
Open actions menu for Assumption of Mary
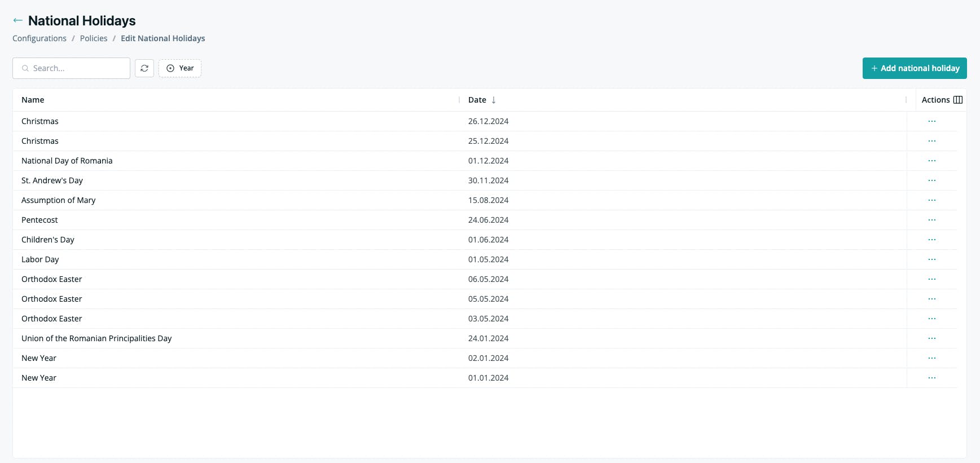[932, 200]
